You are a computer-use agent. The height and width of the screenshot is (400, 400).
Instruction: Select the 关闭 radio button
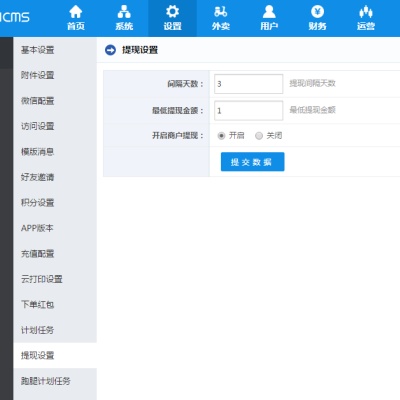tap(259, 136)
